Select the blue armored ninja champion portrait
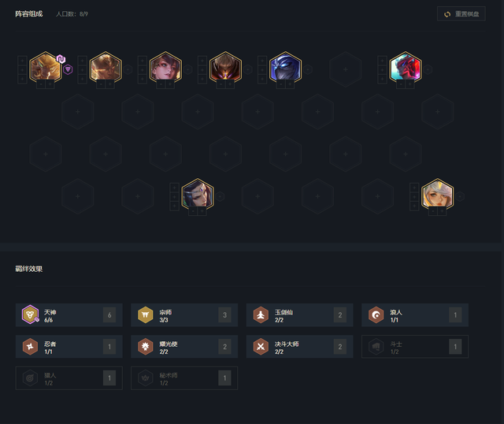Viewport: 504px width, 424px height. pos(285,68)
